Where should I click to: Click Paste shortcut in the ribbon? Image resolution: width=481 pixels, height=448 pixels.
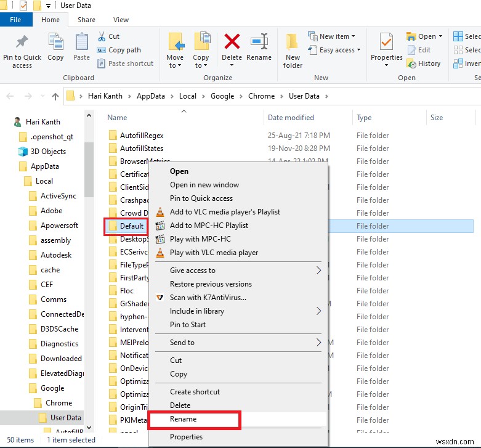(125, 63)
